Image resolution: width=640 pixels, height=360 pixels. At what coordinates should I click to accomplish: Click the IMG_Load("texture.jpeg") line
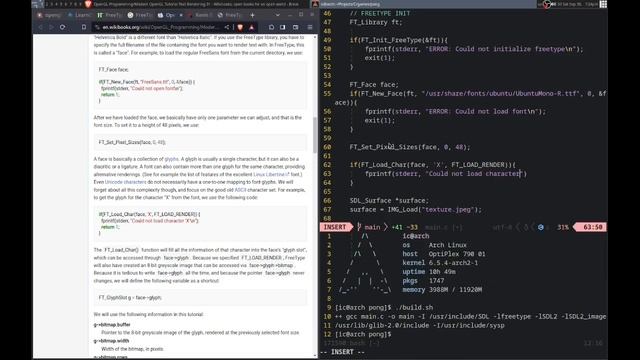click(416, 209)
